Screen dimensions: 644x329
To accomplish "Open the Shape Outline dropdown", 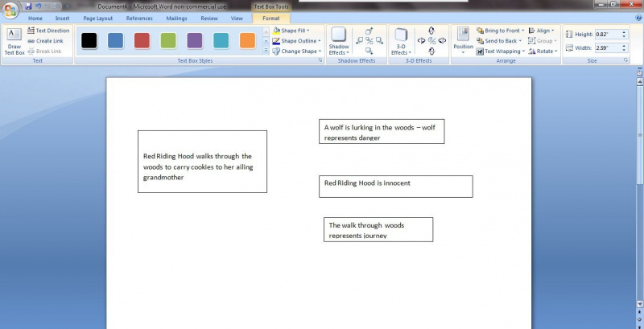I will (296, 41).
